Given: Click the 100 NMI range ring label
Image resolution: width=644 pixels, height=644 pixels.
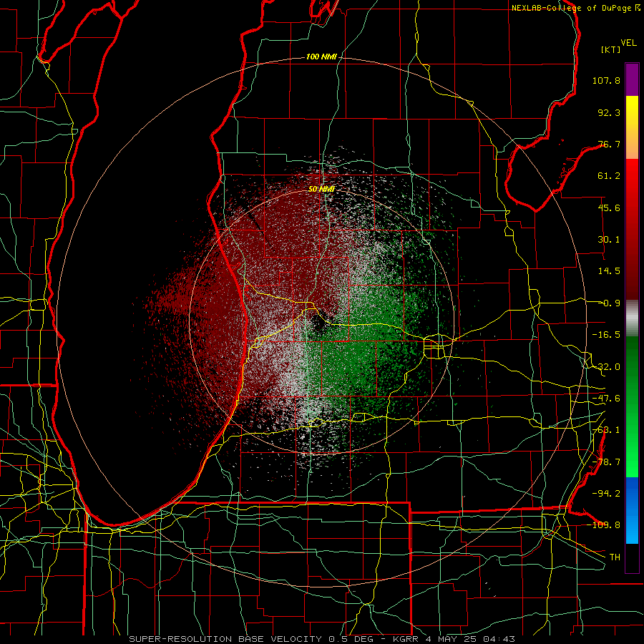Looking at the screenshot, I should pyautogui.click(x=321, y=57).
